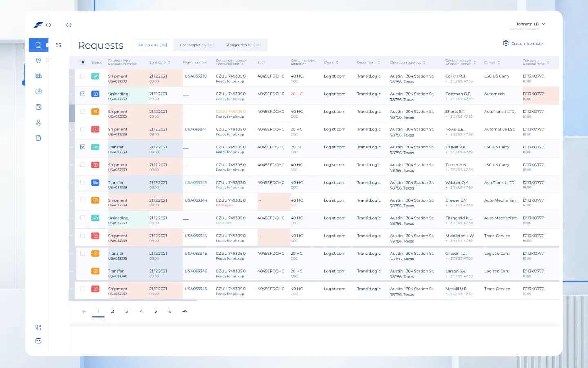Image resolution: width=588 pixels, height=368 pixels.
Task: Click the gear icon next to Customize table
Action: coord(506,43)
